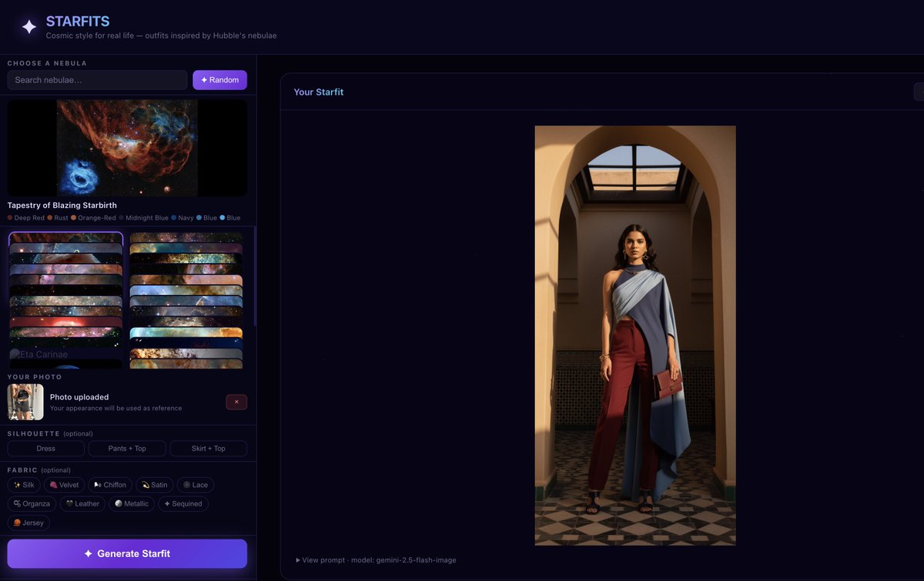Viewport: 924px width, 581px height.
Task: Select the Navy color dot
Action: click(x=174, y=218)
